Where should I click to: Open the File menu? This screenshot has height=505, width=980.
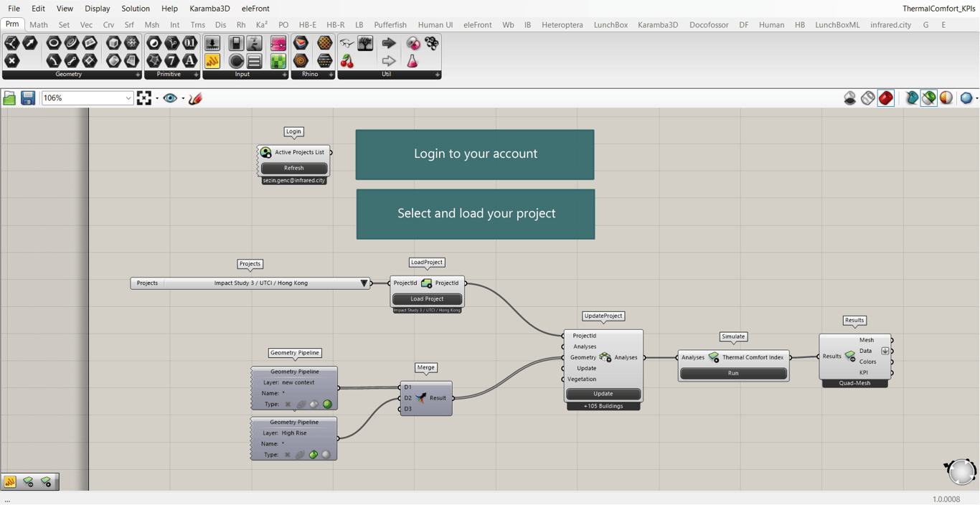click(14, 9)
